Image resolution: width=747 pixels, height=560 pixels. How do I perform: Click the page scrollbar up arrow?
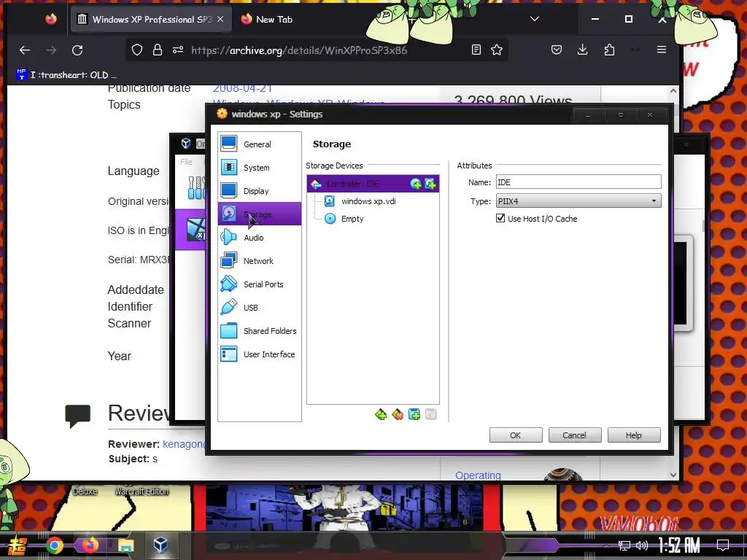pos(673,90)
